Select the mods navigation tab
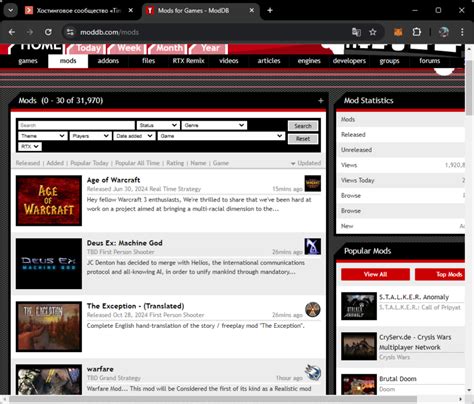This screenshot has height=404, width=474. coord(68,61)
